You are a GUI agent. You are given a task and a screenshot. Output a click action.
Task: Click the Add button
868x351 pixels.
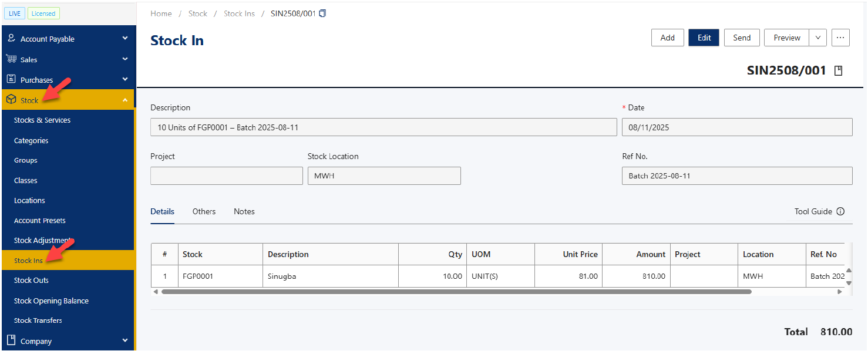pos(668,38)
